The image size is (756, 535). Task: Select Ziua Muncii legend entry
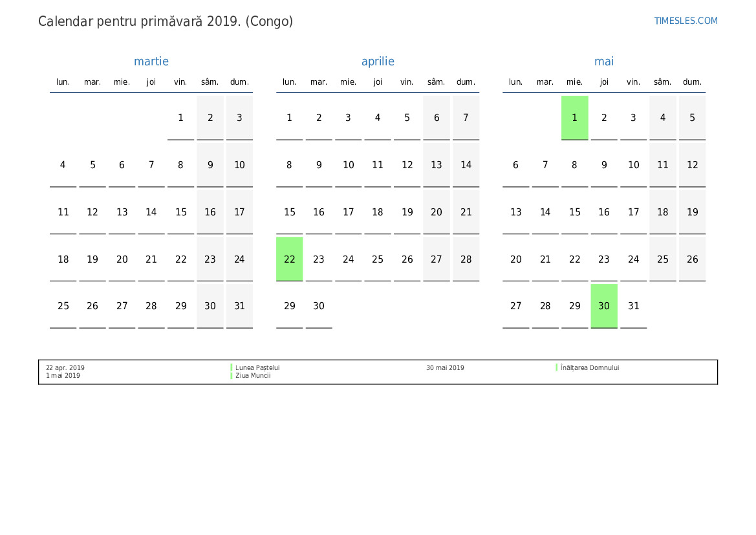tap(253, 375)
